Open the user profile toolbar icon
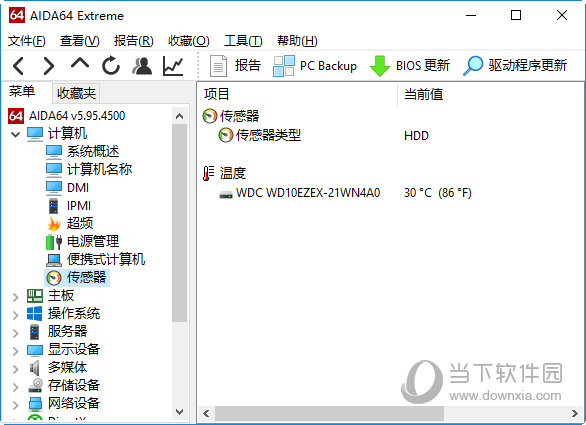 (142, 66)
